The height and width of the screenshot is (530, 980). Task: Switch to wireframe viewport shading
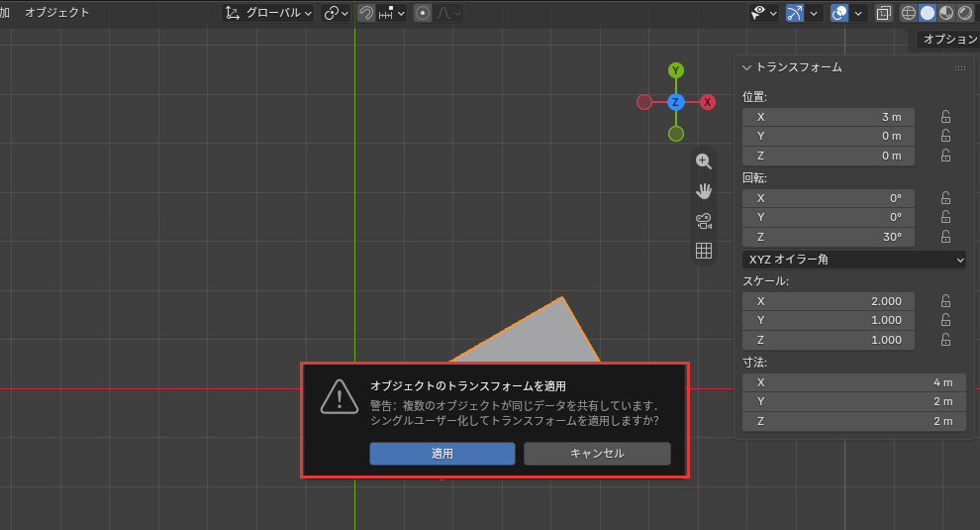click(908, 13)
